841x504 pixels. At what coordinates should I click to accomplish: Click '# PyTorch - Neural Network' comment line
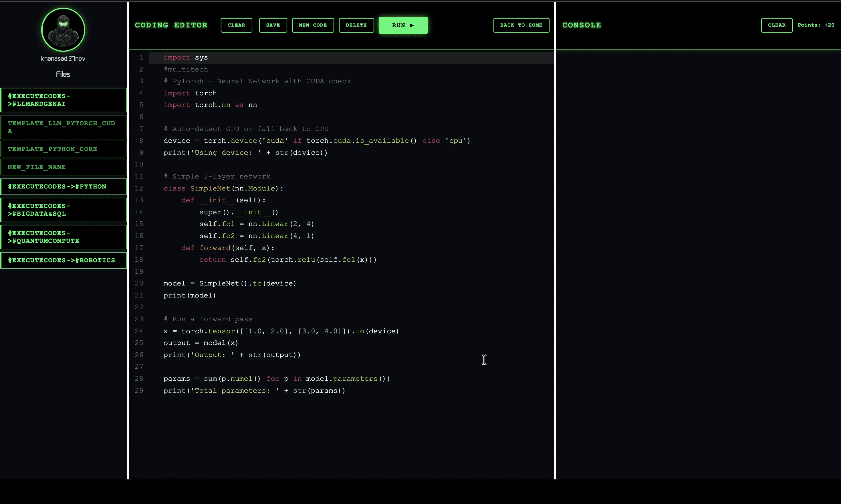click(257, 81)
